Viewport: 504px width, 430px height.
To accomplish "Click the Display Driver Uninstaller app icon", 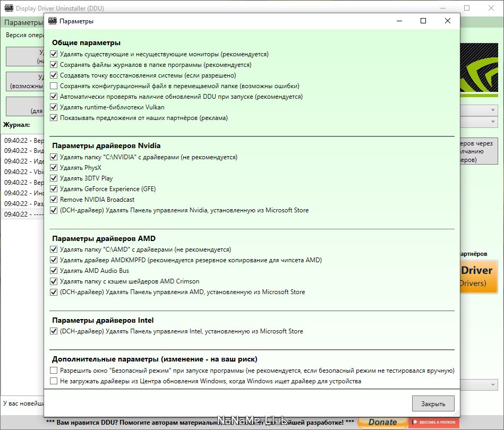I will [x=9, y=8].
